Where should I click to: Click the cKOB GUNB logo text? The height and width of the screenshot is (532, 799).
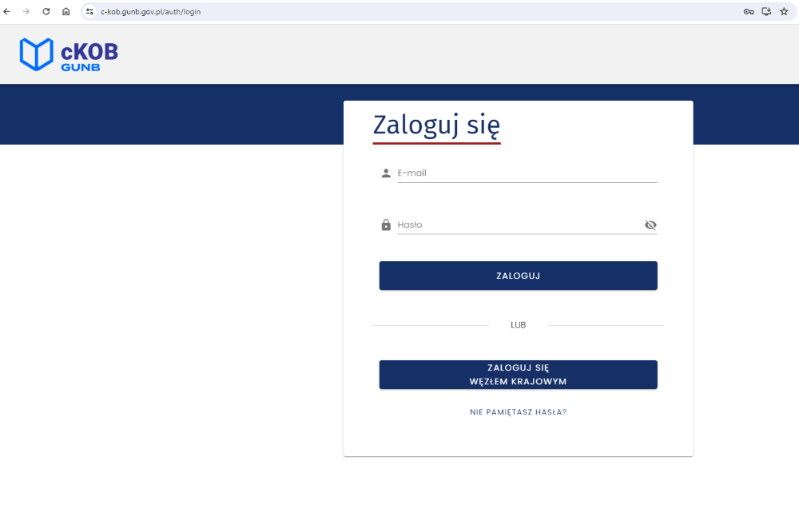click(89, 55)
